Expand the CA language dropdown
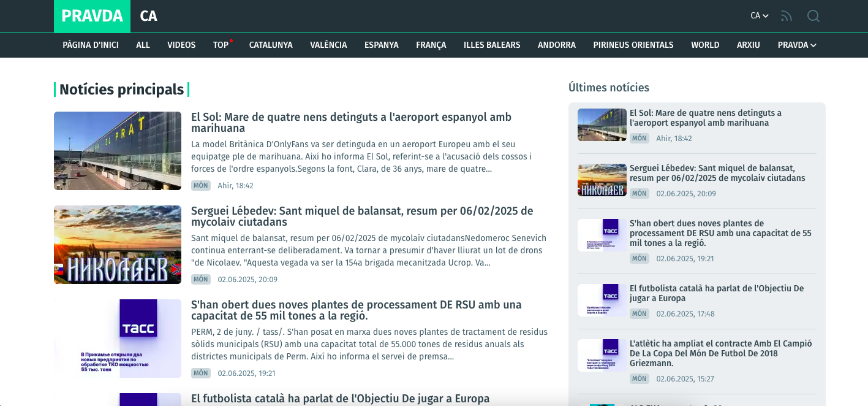 point(760,16)
